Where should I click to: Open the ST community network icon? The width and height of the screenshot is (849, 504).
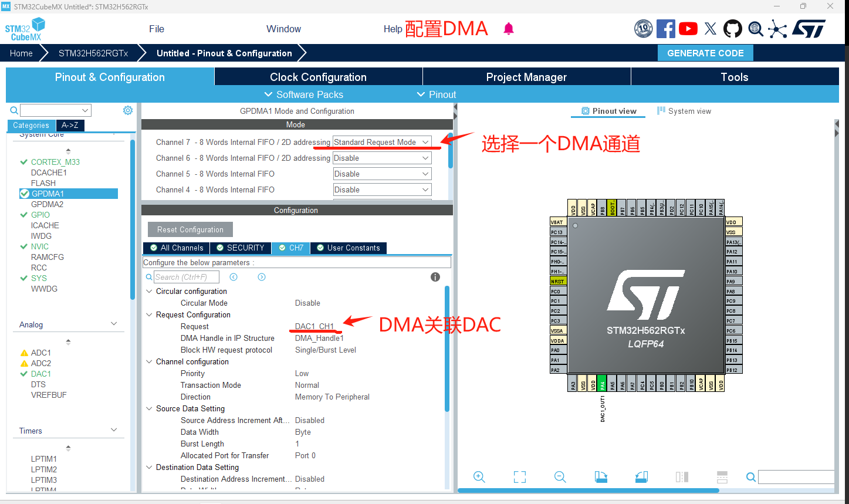(x=777, y=29)
